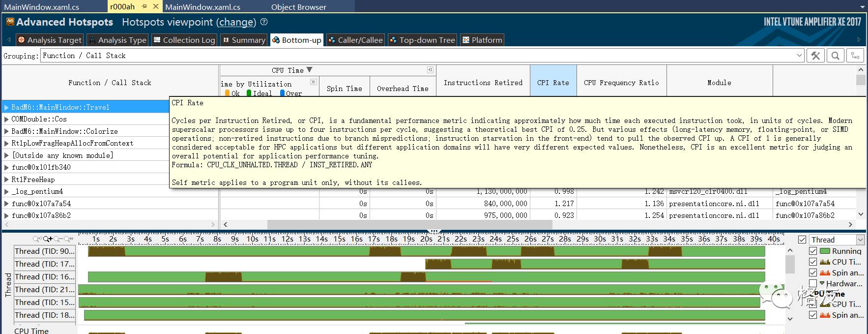Select the Bottom-up tab
Image resolution: width=868 pixels, height=334 pixels.
(297, 40)
